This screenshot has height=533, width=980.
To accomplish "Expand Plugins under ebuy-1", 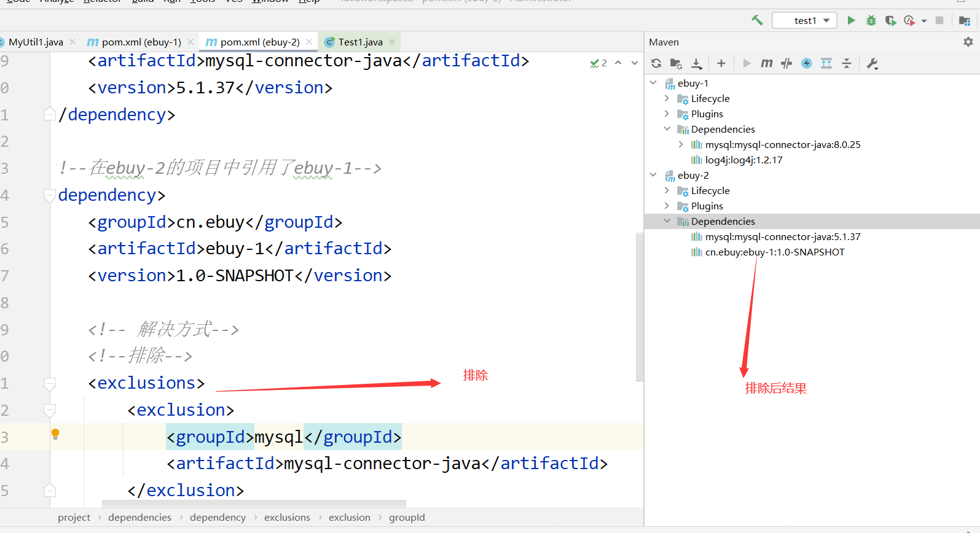I will coord(667,114).
